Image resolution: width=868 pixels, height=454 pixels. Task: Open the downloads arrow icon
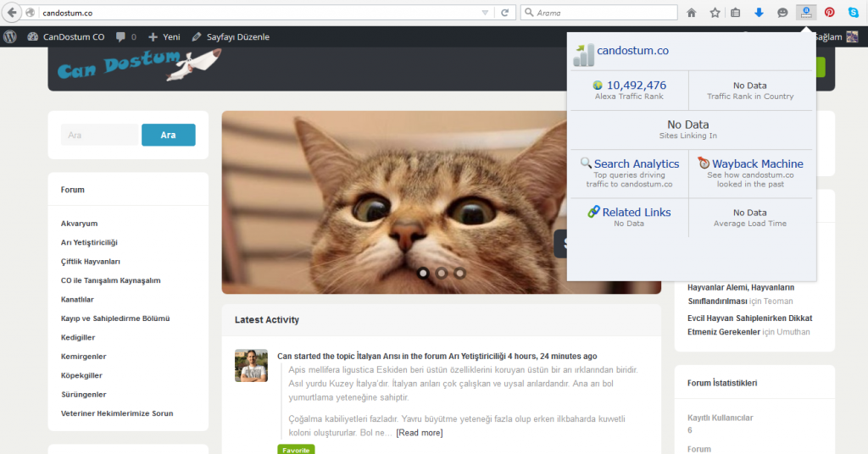coord(759,13)
